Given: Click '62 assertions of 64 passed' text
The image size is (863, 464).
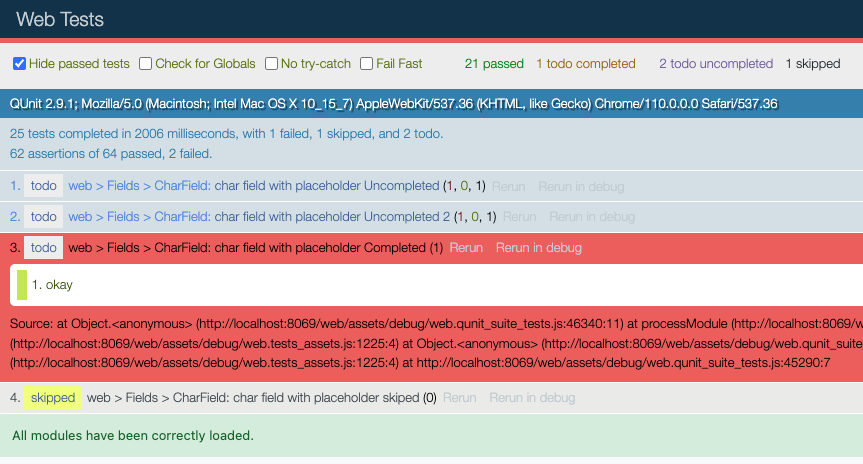Looking at the screenshot, I should coord(111,154).
